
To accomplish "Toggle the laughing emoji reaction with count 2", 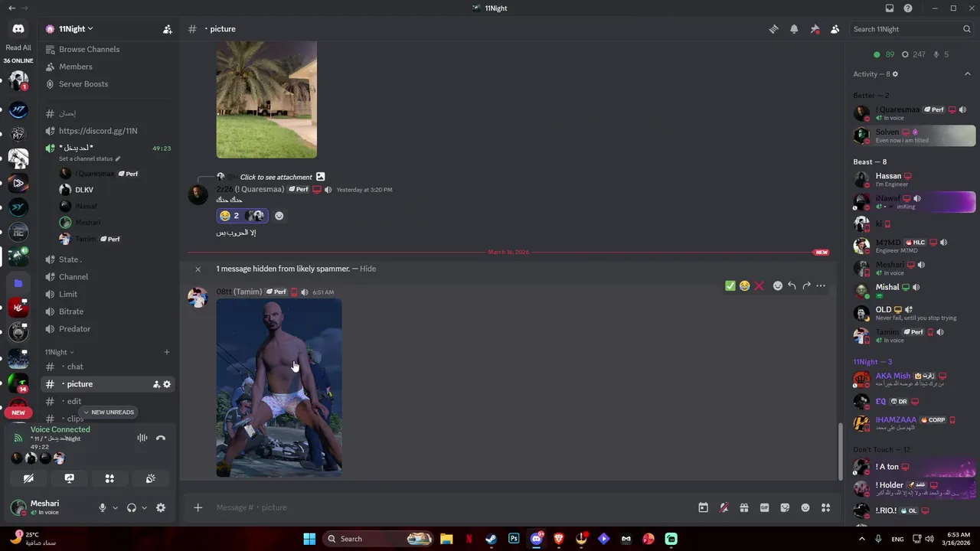I will coord(242,216).
